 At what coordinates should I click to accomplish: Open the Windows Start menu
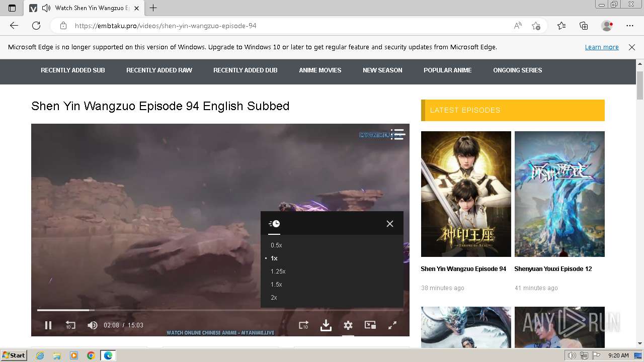tap(14, 355)
